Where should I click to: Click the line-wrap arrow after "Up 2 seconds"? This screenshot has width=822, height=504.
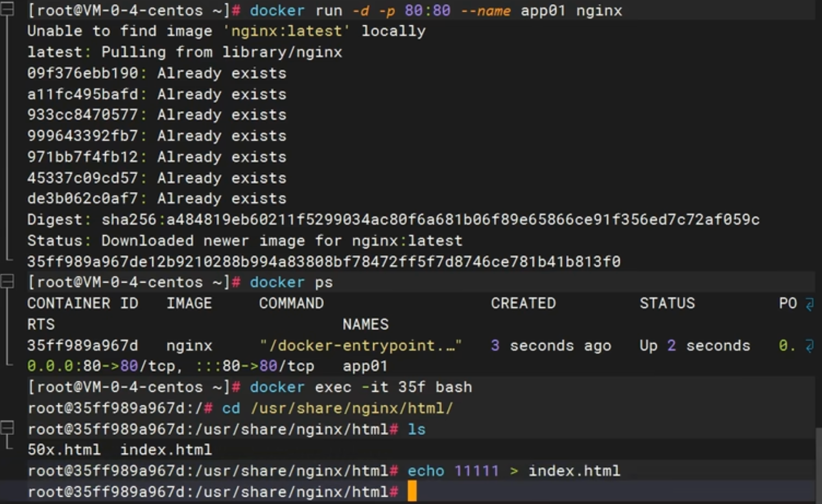pyautogui.click(x=809, y=346)
